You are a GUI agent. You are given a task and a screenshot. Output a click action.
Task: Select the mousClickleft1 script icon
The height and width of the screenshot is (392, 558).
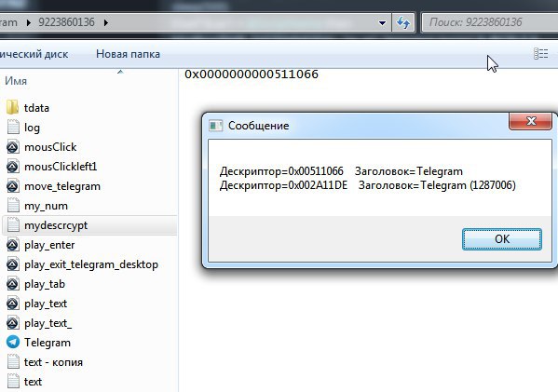13,166
